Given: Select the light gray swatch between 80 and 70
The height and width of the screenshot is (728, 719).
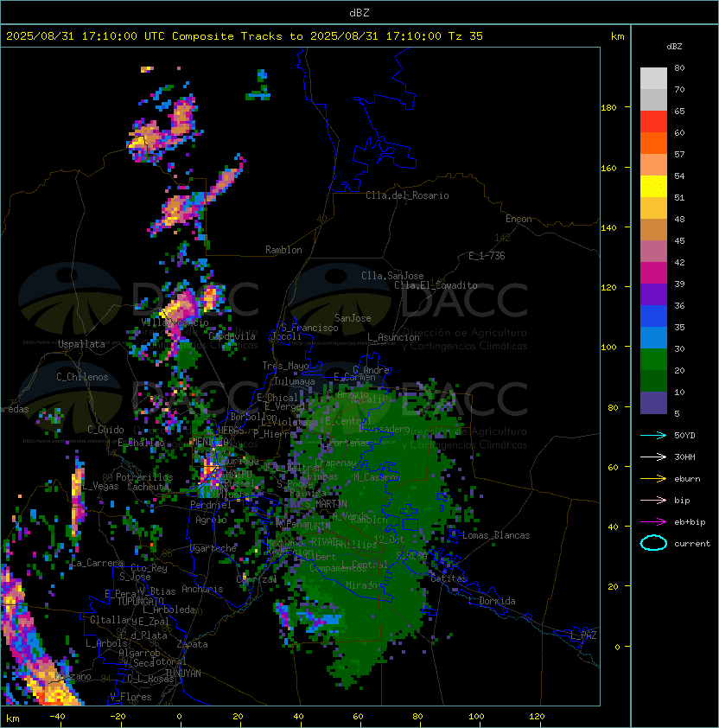Looking at the screenshot, I should tap(653, 79).
